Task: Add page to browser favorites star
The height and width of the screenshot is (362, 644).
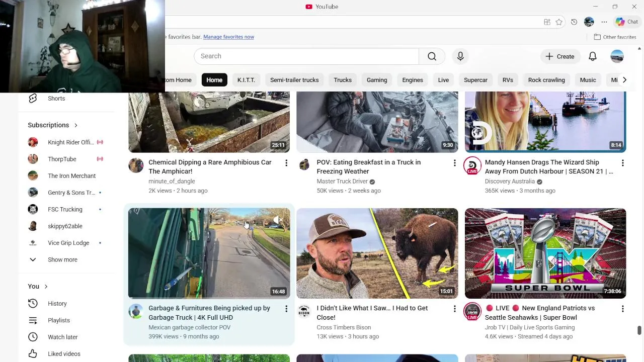Action: [559, 22]
